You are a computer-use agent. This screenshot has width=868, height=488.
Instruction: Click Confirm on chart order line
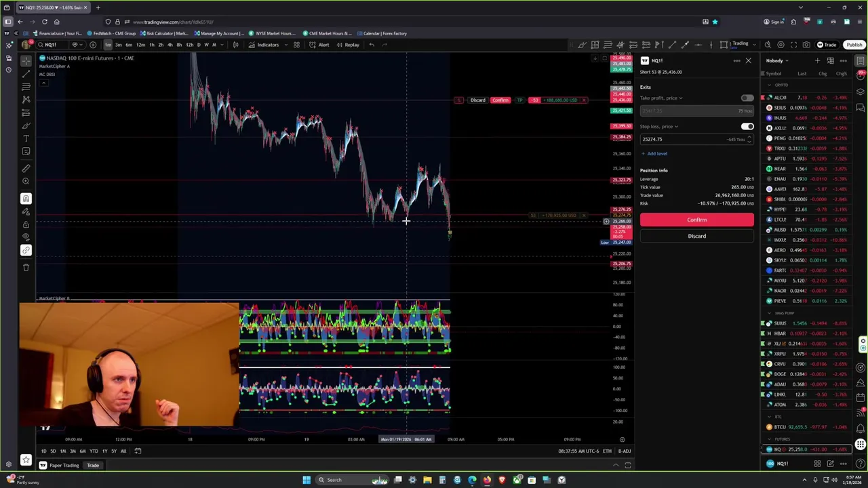[500, 100]
